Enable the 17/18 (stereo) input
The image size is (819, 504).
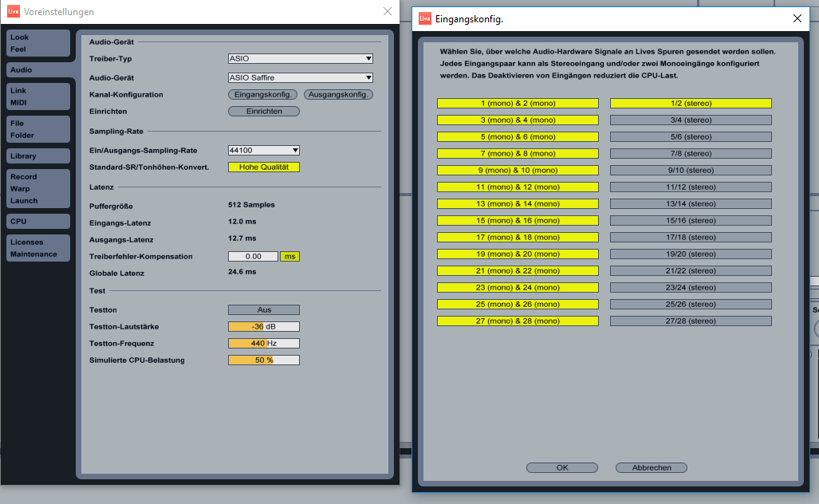click(691, 237)
